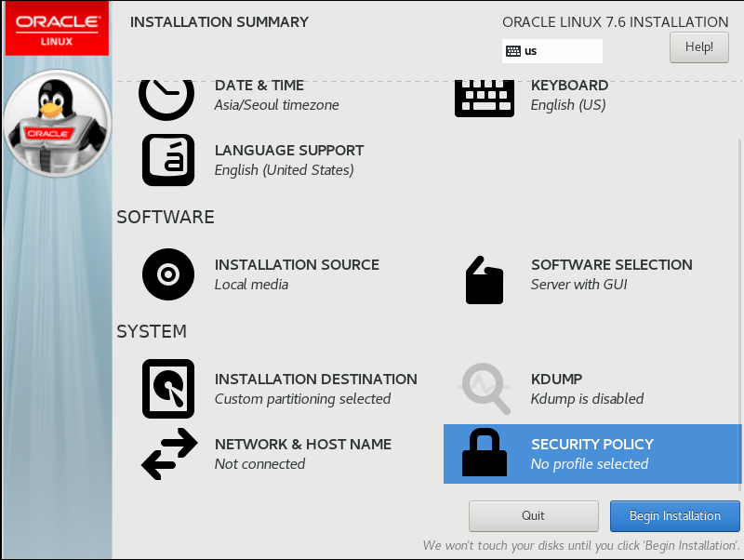
Task: Click 'English (United States)' text
Action: (284, 170)
